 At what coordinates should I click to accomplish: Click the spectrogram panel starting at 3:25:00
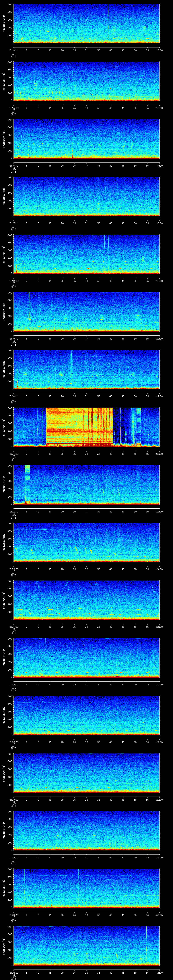pyautogui.click(x=87, y=658)
